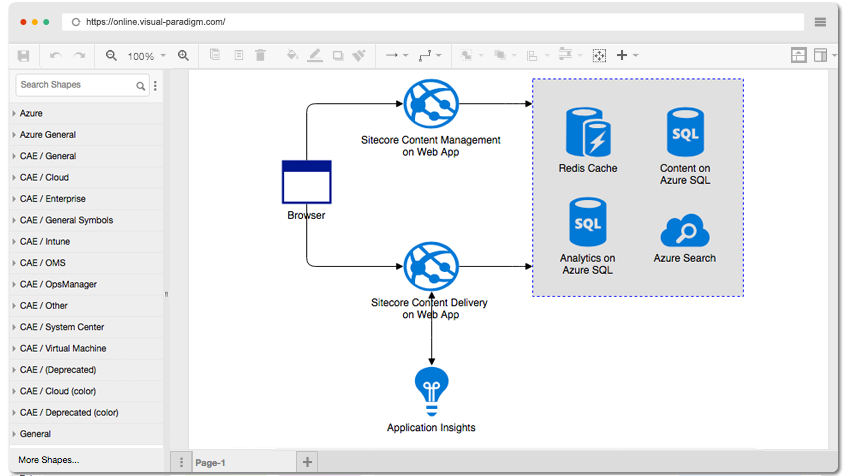Expand CAE / General Symbols category
This screenshot has width=848, height=476.
click(87, 220)
